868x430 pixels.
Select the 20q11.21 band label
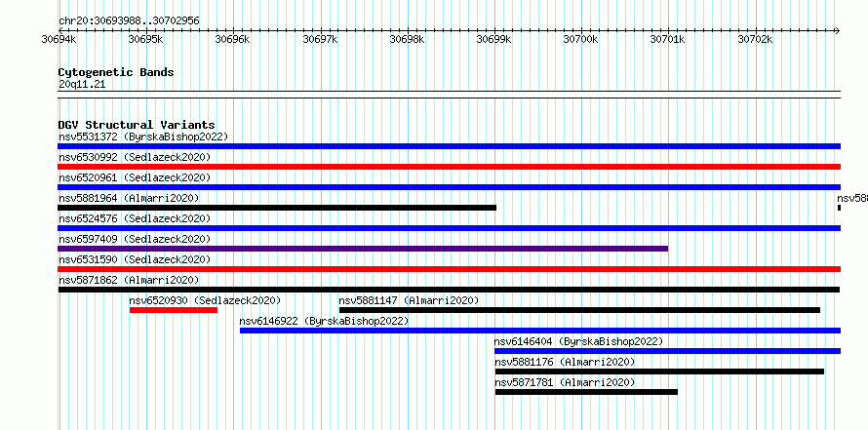(82, 85)
